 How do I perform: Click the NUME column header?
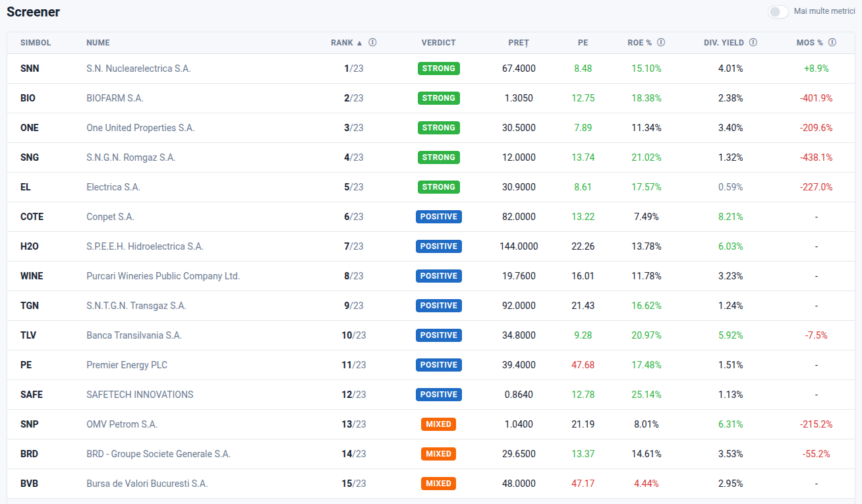tap(98, 43)
